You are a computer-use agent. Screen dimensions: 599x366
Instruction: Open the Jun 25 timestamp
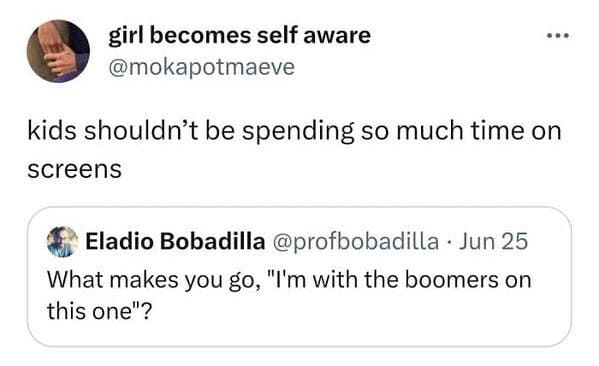pos(493,241)
